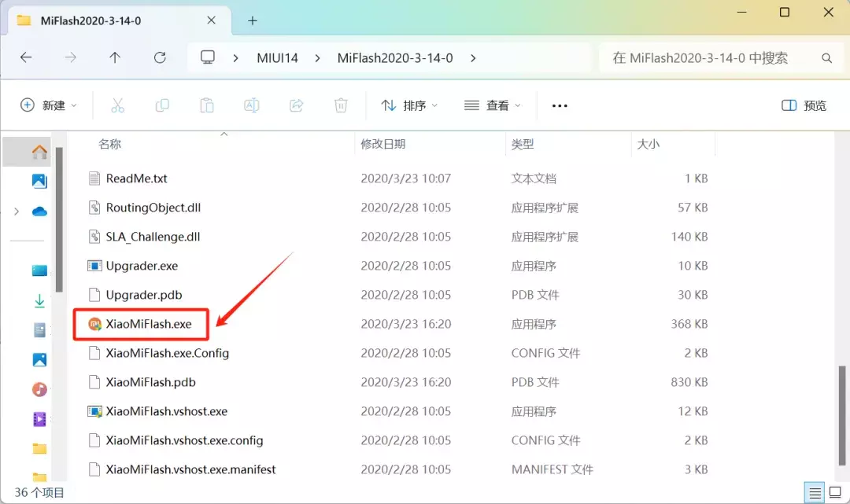
Task: Open OneDrive cloud in the sidebar
Action: pos(39,212)
